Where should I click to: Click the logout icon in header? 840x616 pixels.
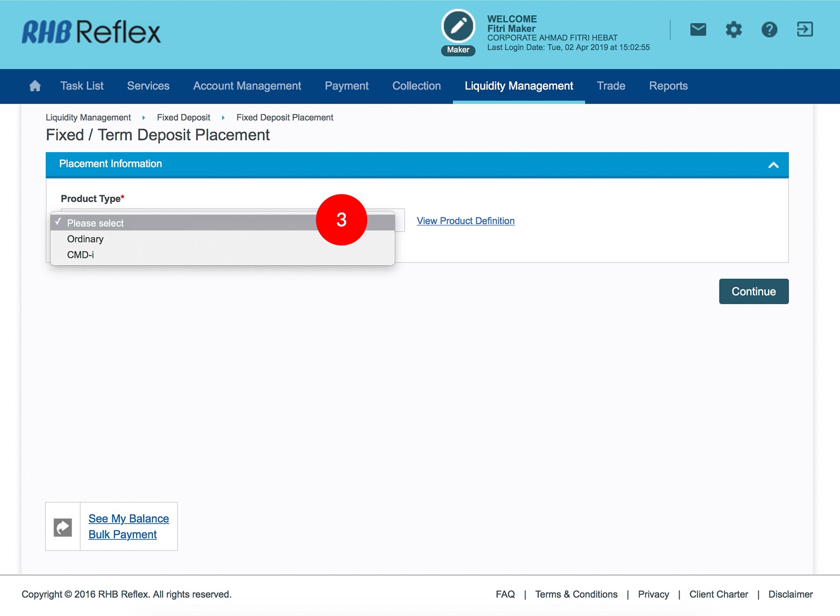(x=805, y=29)
